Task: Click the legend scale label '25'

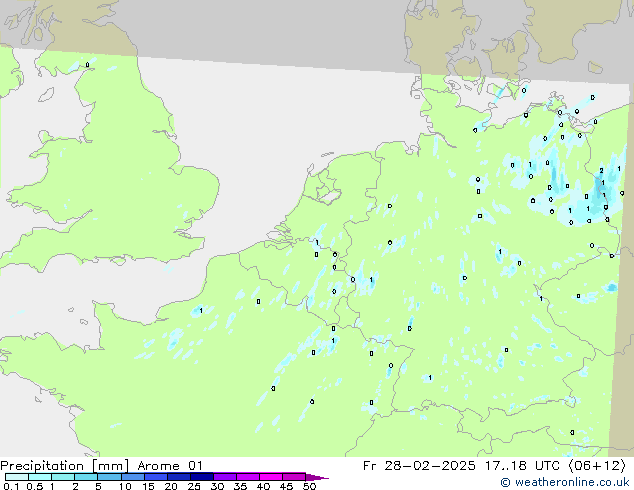Action: pyautogui.click(x=194, y=486)
